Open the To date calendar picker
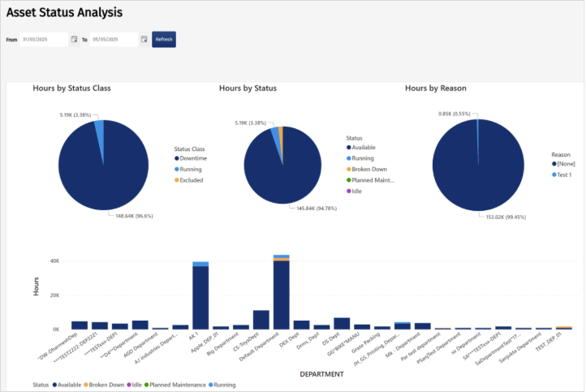 (144, 39)
